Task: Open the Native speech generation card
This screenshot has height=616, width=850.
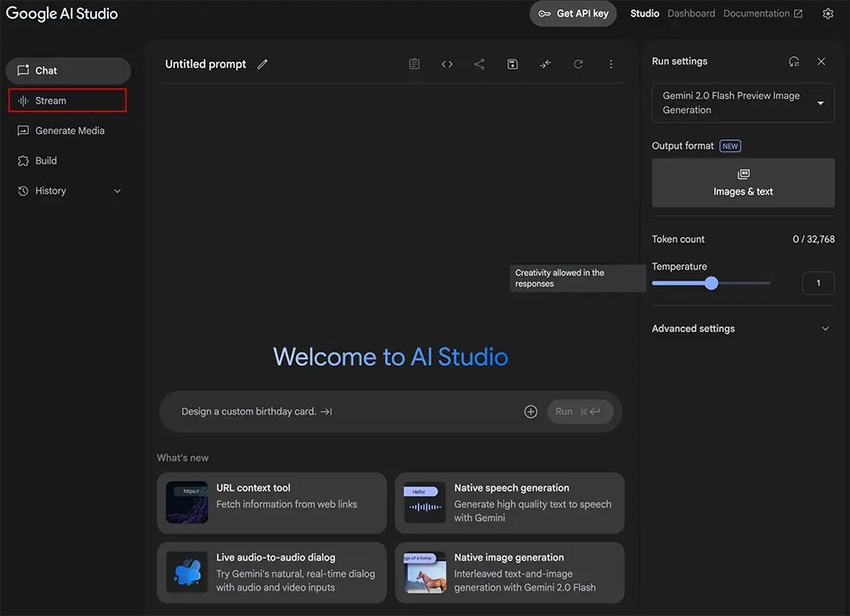Action: click(509, 503)
